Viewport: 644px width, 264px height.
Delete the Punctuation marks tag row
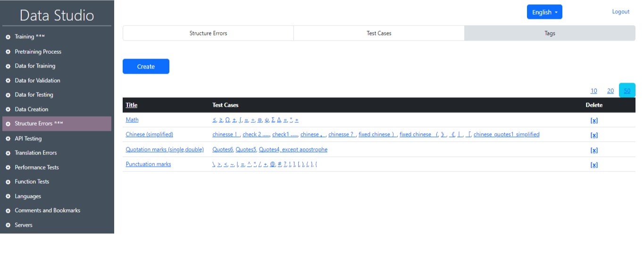(x=594, y=165)
